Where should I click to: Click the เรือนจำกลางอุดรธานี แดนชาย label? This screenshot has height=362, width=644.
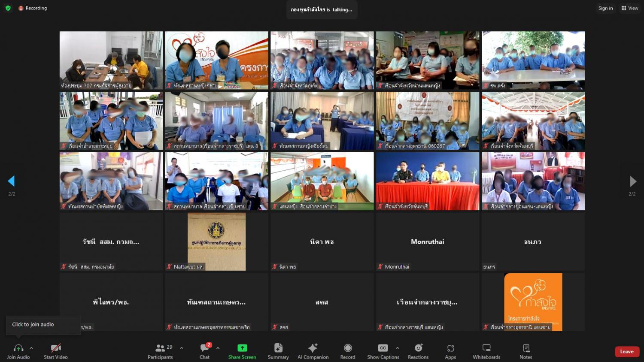[520, 327]
